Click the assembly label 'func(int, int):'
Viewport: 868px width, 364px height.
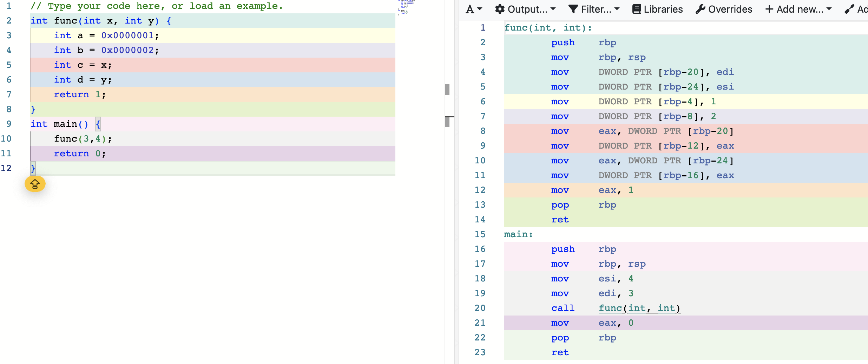(548, 28)
